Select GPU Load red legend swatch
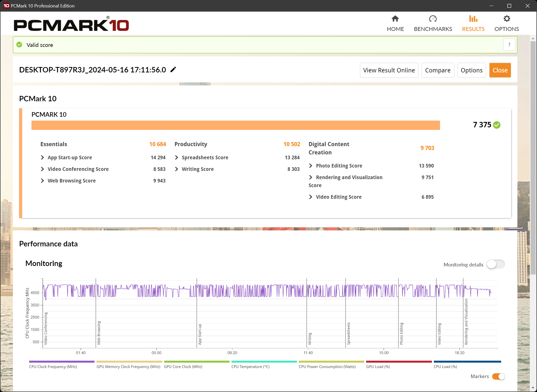Image resolution: width=537 pixels, height=392 pixels. point(399,362)
